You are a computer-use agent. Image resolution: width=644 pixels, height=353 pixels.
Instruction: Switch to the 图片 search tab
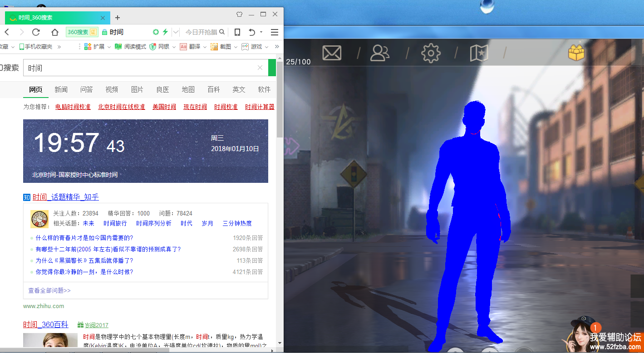(137, 89)
